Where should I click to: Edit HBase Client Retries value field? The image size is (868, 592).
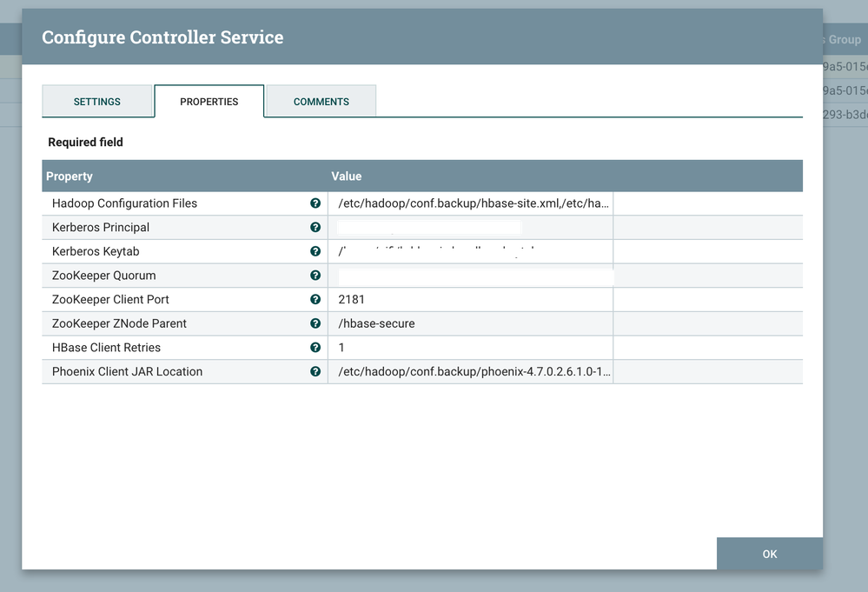pos(469,348)
